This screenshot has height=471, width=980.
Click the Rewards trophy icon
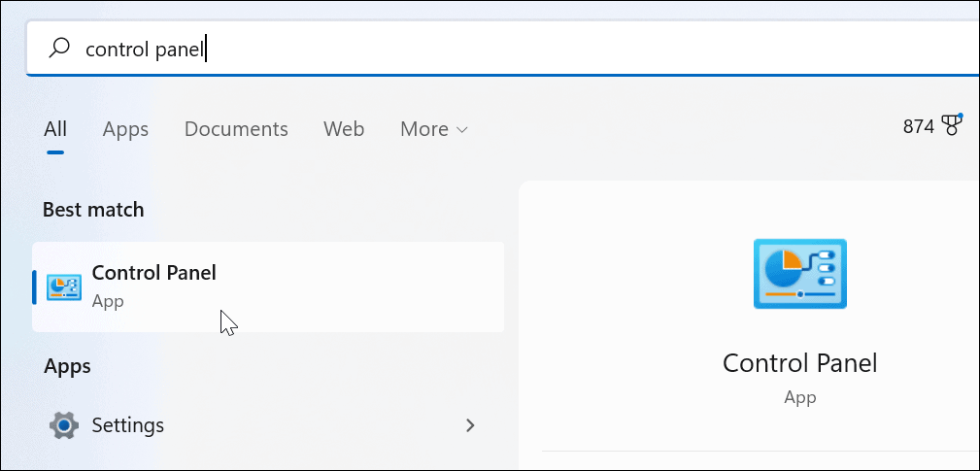[952, 126]
